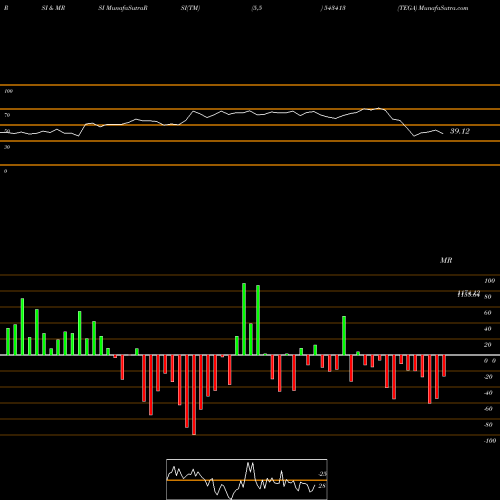Click the -20 label on the MR axis

488,377
